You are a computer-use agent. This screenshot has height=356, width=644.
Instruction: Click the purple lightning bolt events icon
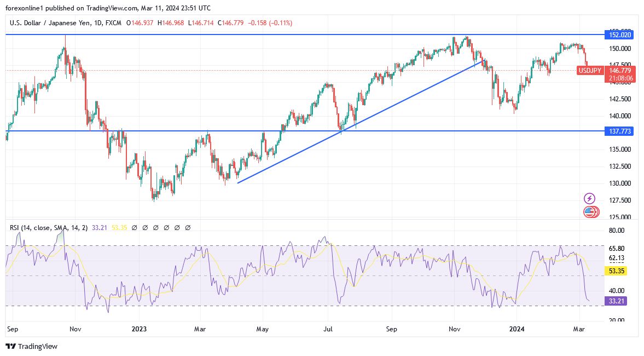(x=590, y=197)
